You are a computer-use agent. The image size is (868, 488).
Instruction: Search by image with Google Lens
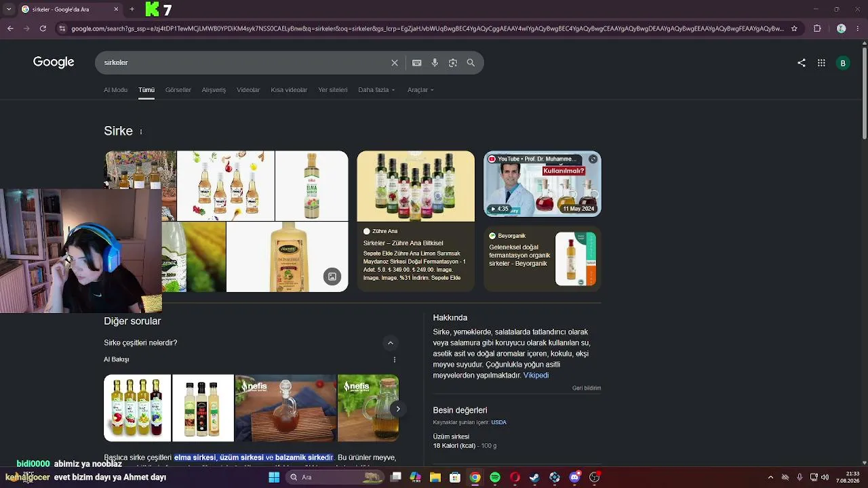click(x=453, y=63)
